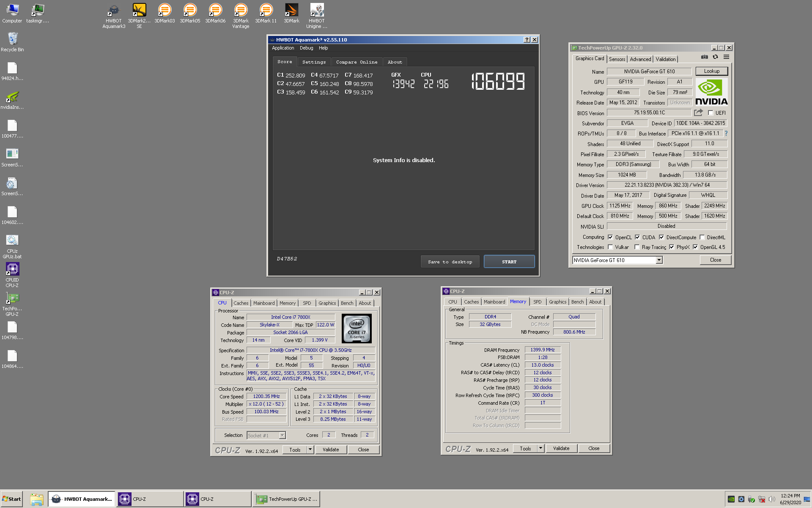The image size is (812, 508).
Task: Toggle Vulkan checkbox
Action: click(x=610, y=247)
